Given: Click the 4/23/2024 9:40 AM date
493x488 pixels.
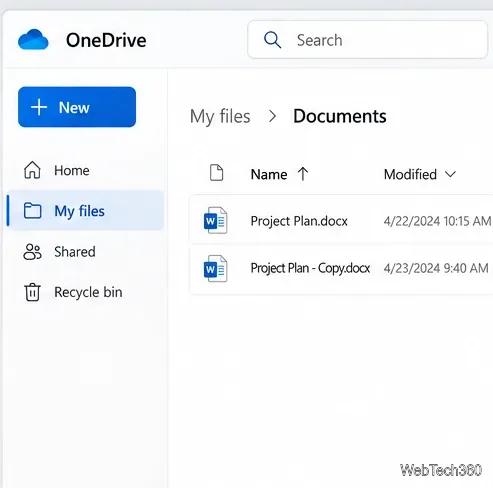Looking at the screenshot, I should [436, 268].
